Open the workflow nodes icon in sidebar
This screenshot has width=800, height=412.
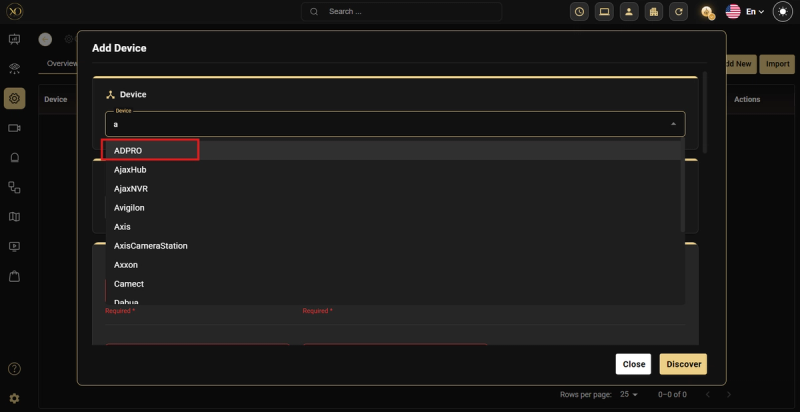(14, 187)
